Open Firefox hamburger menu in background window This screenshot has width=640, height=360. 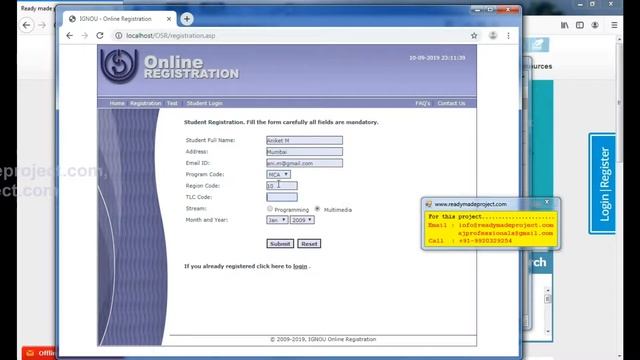pos(614,25)
